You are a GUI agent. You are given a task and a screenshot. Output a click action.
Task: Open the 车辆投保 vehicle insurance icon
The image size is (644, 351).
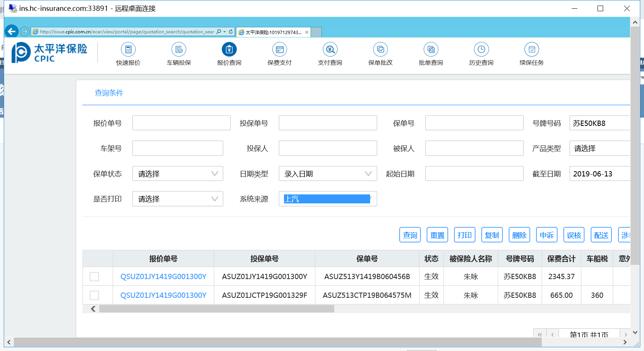(x=179, y=49)
